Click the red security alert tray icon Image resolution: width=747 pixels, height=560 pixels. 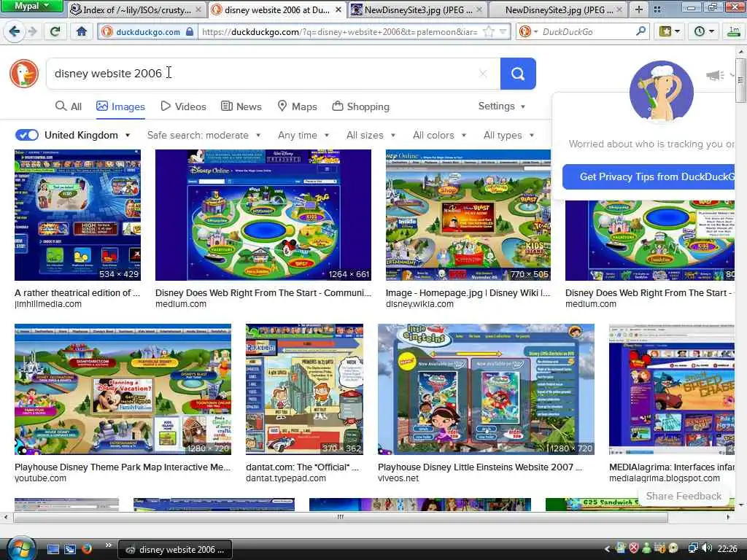click(633, 548)
